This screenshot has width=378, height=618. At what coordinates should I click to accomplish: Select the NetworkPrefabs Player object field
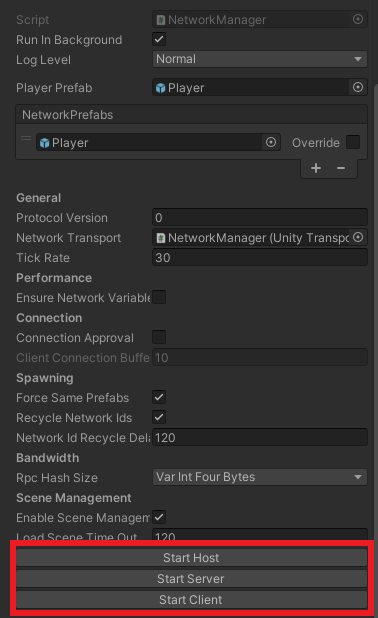coord(149,143)
